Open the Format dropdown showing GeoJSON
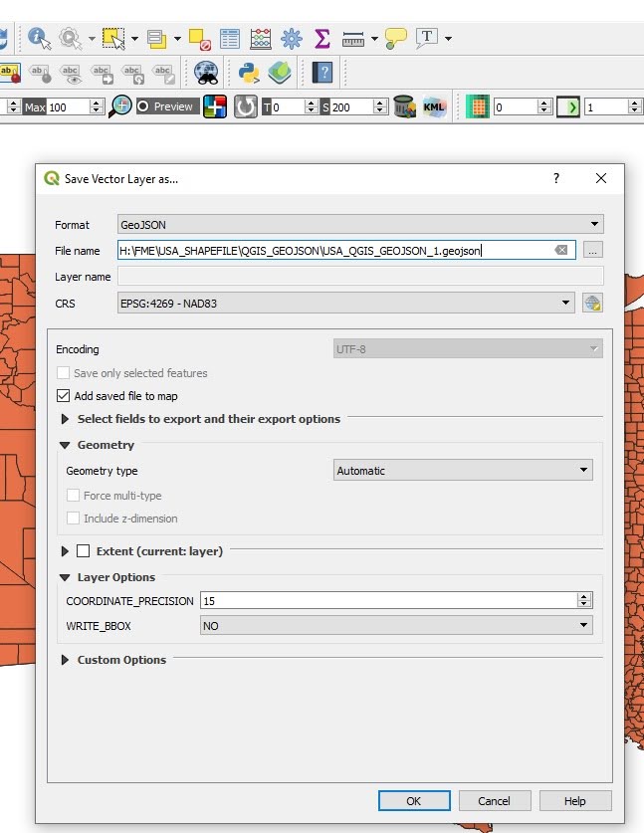The width and height of the screenshot is (644, 833). pos(358,225)
